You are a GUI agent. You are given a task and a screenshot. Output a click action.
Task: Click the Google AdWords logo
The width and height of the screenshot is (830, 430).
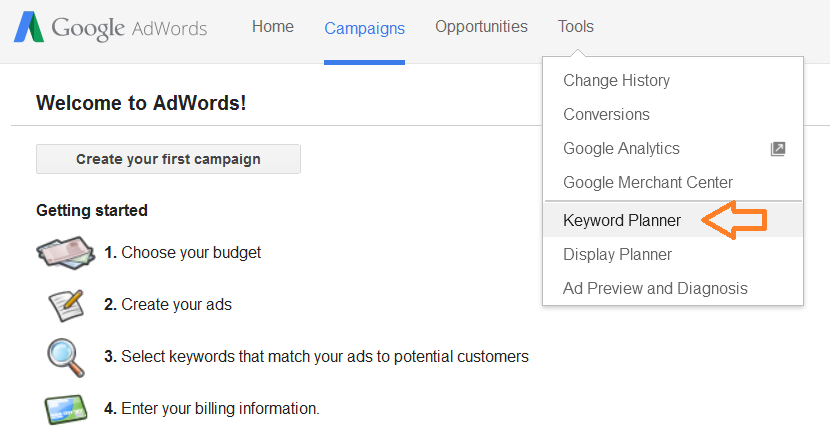coord(111,28)
